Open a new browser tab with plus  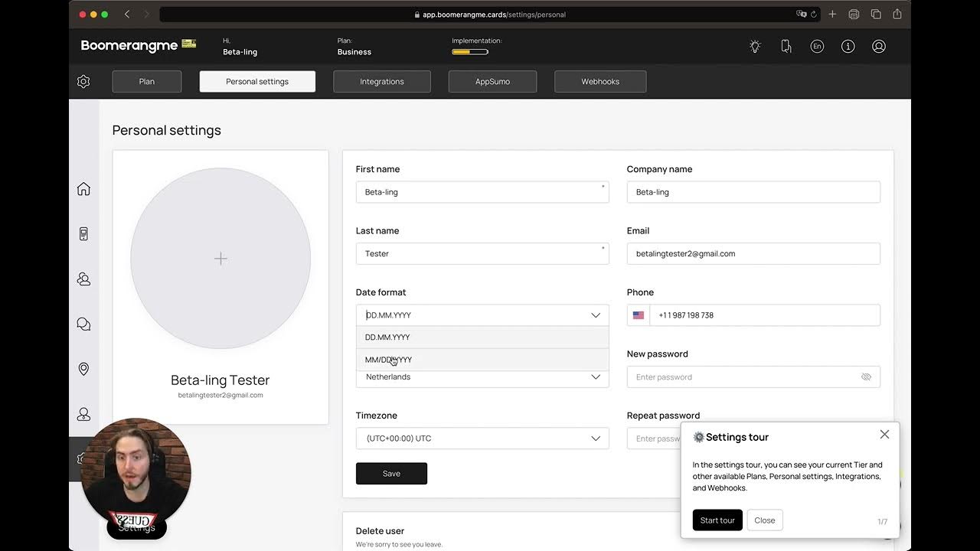click(832, 14)
